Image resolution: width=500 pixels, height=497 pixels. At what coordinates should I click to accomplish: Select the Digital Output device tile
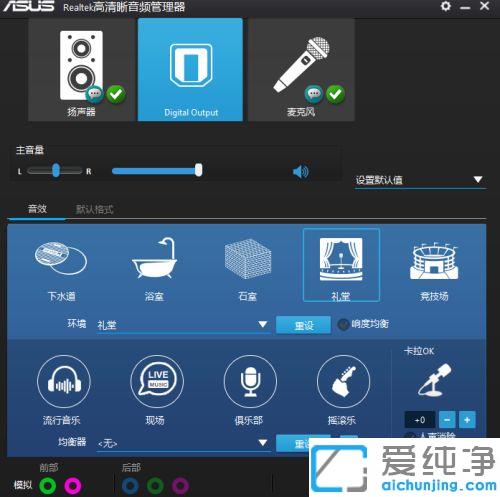pos(190,69)
